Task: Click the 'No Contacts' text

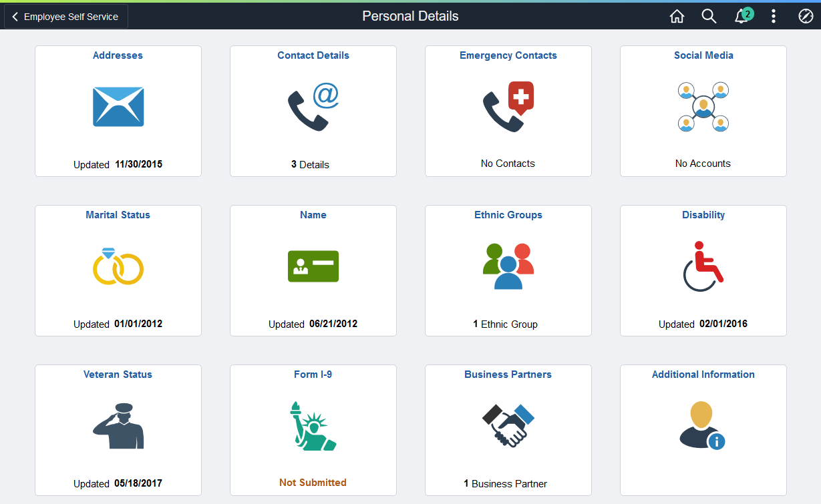Action: 508,163
